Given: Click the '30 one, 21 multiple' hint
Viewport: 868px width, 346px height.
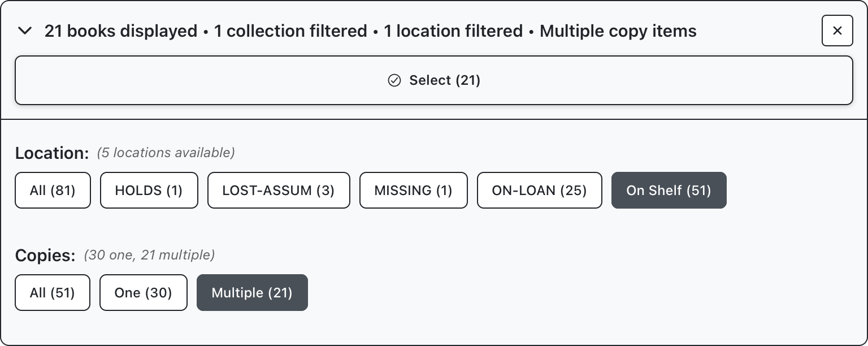Looking at the screenshot, I should tap(149, 255).
